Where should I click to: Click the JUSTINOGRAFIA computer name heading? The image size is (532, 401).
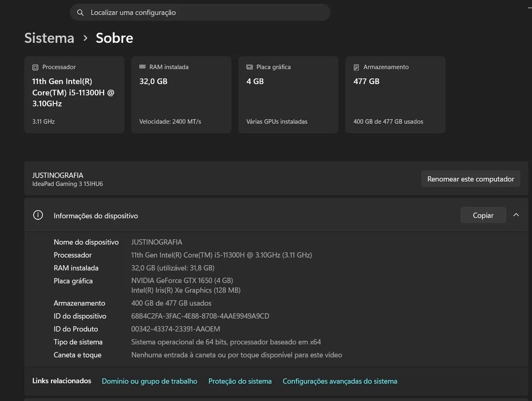(58, 175)
